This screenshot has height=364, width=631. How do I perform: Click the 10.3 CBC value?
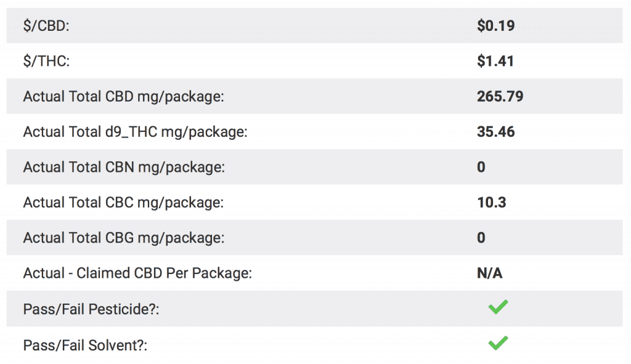click(x=491, y=203)
